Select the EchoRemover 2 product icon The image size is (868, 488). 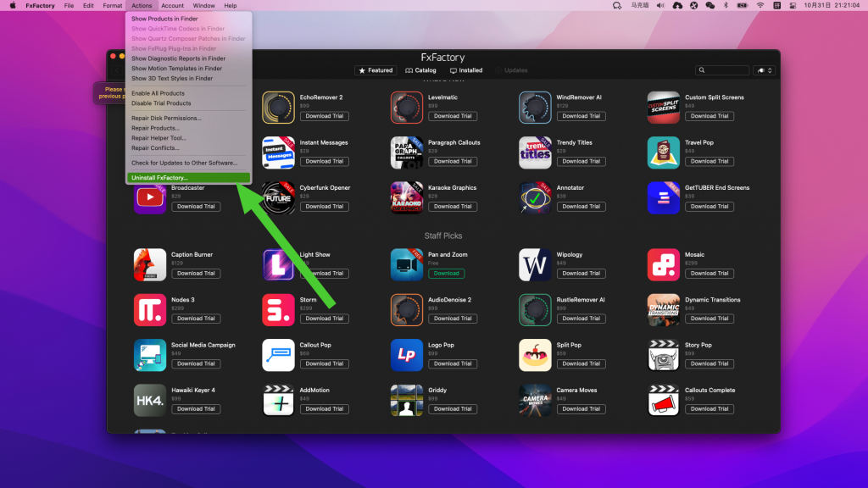278,107
